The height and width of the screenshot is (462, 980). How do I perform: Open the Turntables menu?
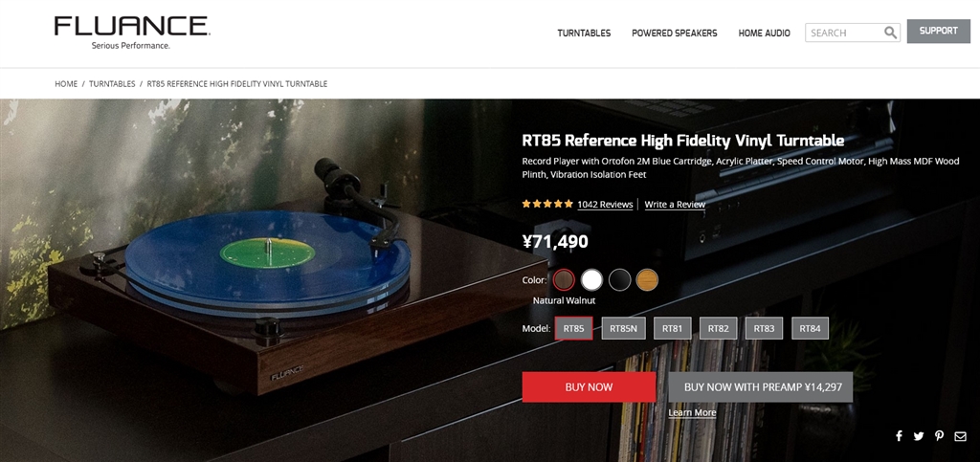tap(584, 33)
